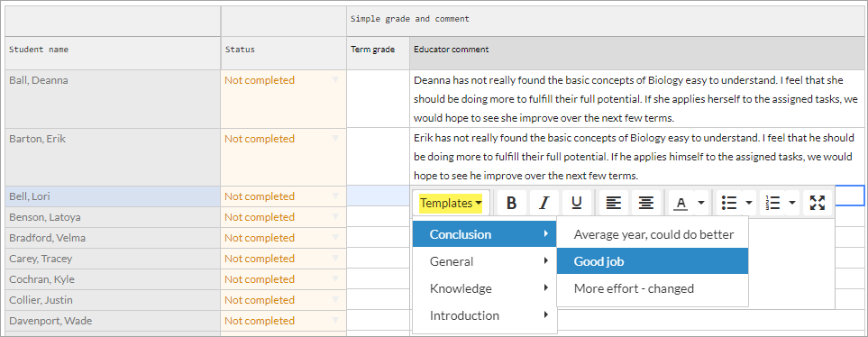The height and width of the screenshot is (337, 868).
Task: Open status dropdown for Barton, Erik
Action: [335, 139]
